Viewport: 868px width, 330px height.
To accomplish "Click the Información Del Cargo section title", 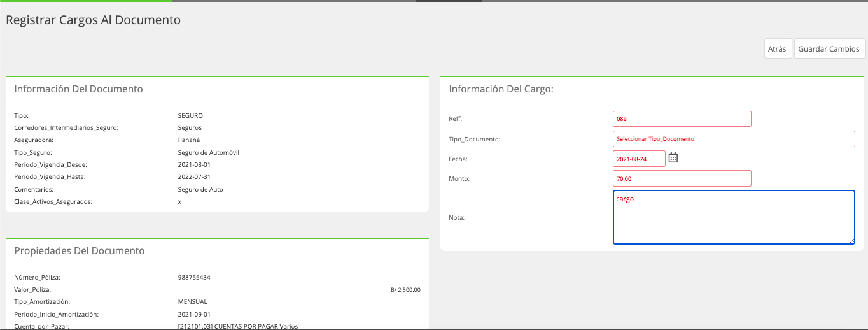I will (501, 89).
